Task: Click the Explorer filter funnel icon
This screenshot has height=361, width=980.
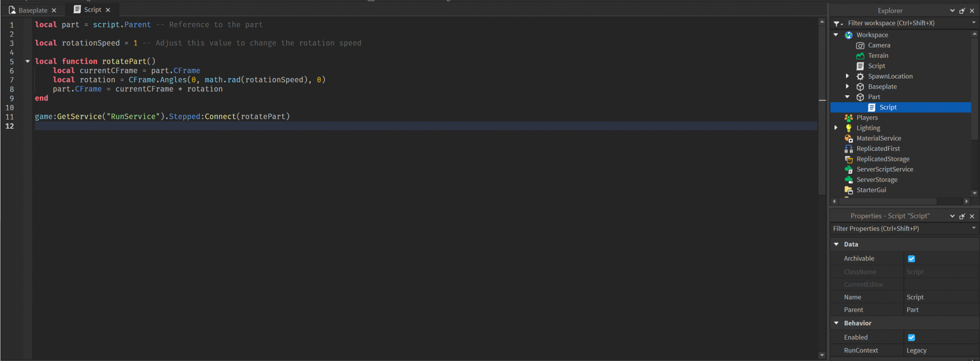Action: 837,23
